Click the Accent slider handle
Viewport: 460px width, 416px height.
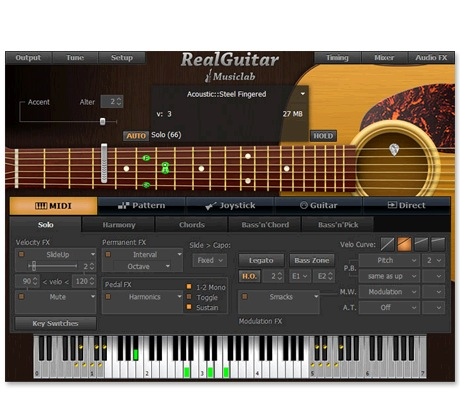(x=103, y=121)
